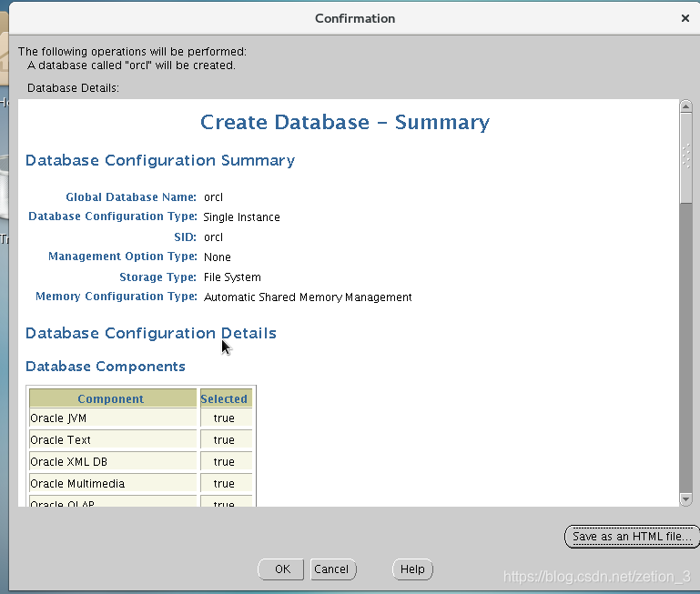Viewport: 700px width, 594px height.
Task: Select the Global Database Name value orcl
Action: (213, 197)
